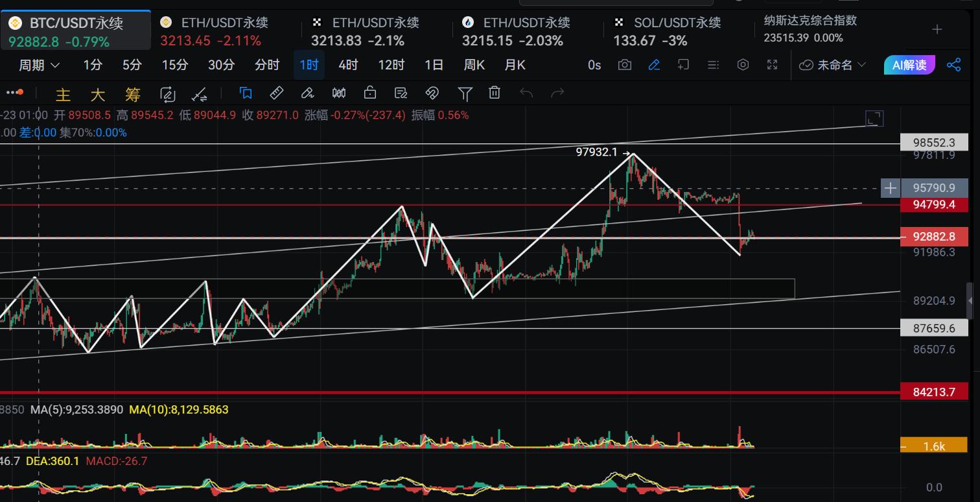Open the list lines icon in top toolbar

[713, 65]
